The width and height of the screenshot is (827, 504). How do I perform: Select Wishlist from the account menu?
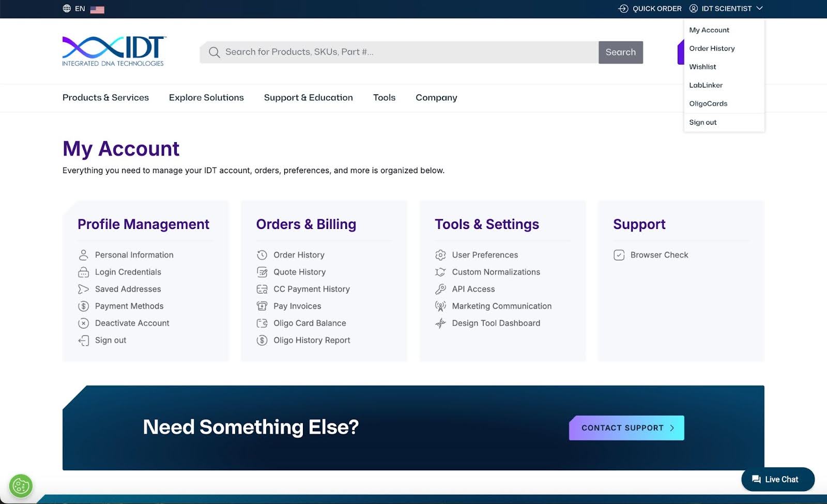(702, 67)
